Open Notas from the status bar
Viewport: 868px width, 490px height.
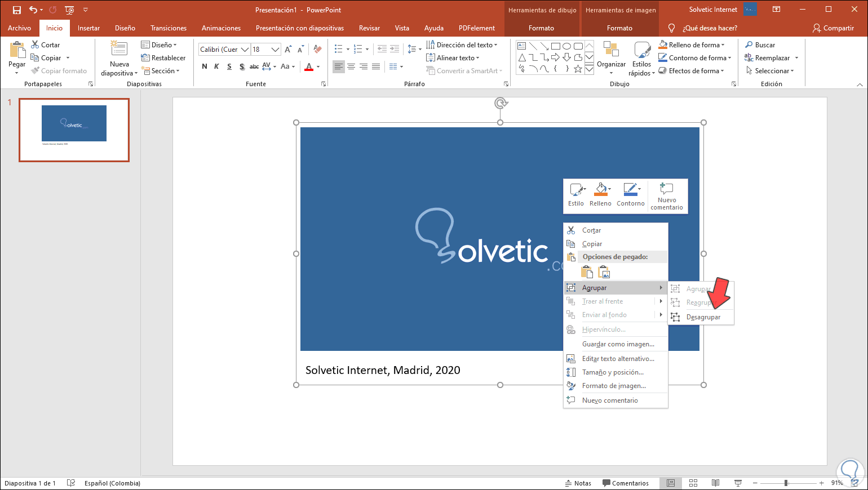pyautogui.click(x=578, y=483)
